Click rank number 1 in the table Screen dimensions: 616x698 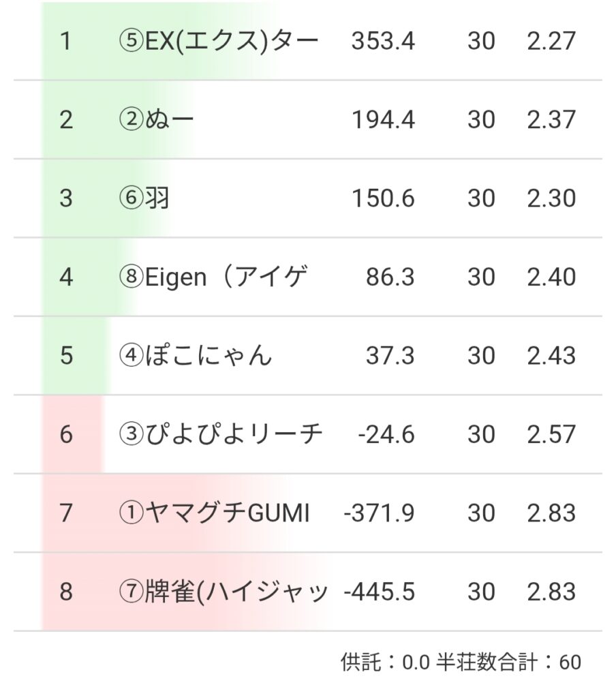[65, 42]
